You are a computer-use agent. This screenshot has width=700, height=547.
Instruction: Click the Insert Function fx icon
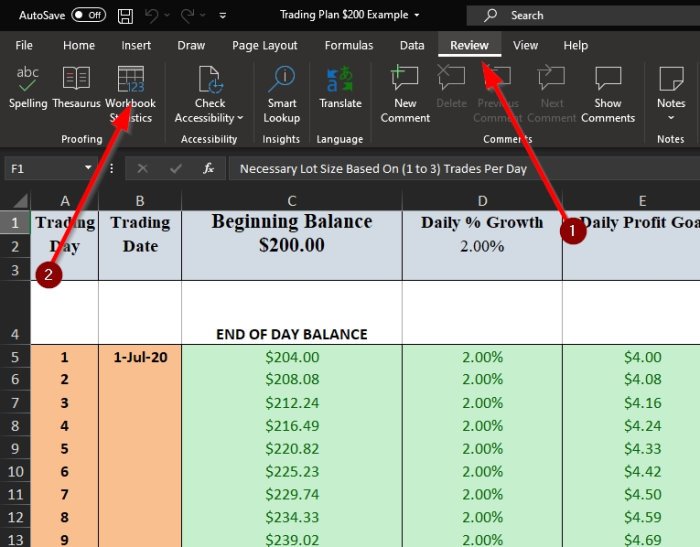tap(208, 169)
